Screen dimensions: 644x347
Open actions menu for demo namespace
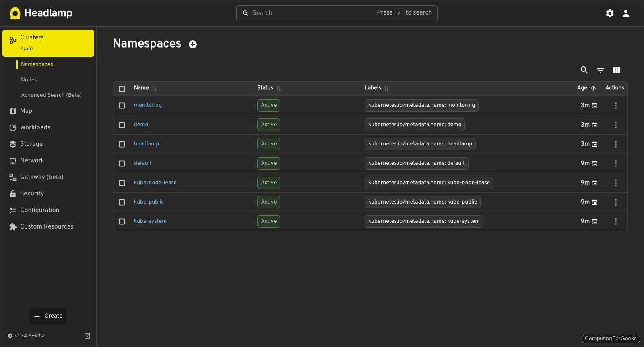tap(616, 125)
